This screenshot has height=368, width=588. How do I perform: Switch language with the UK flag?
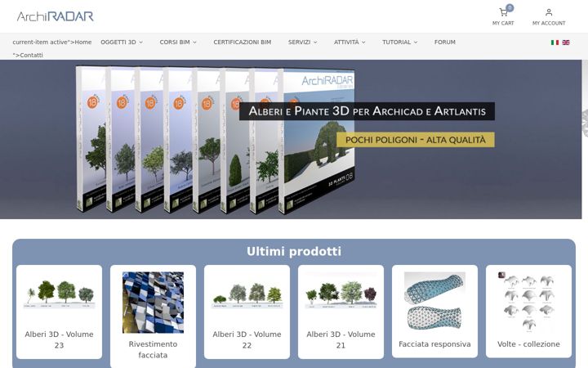pos(566,43)
